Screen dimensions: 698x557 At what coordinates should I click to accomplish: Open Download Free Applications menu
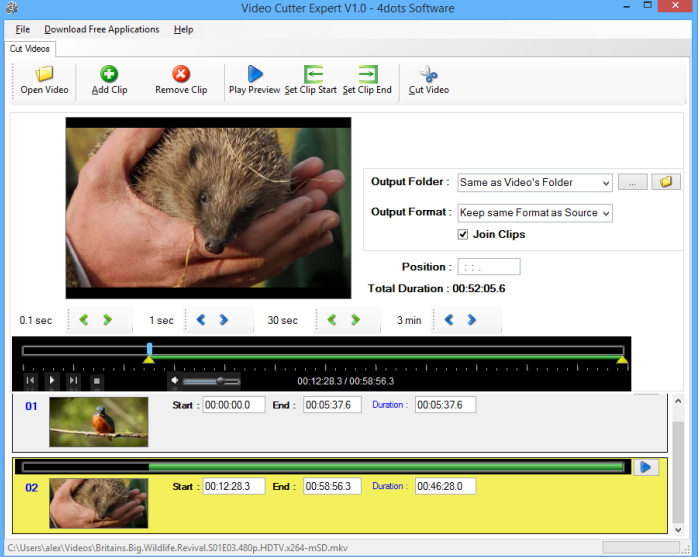(x=101, y=29)
